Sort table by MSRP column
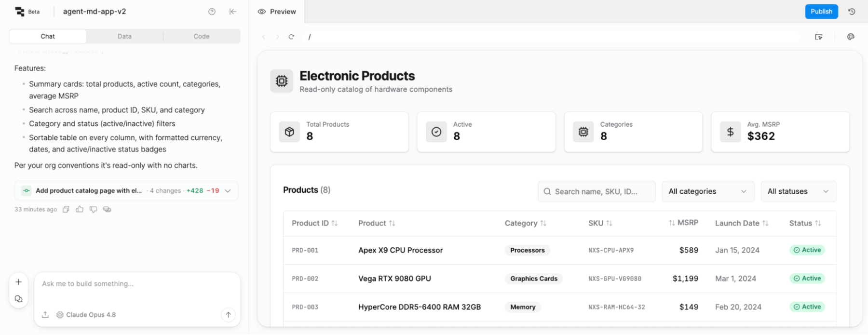This screenshot has width=868, height=335. click(x=683, y=223)
